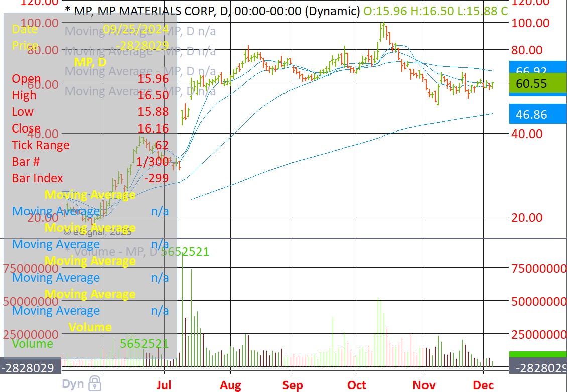567x392 pixels.
Task: Select the blue 46.86 moving average label
Action: pyautogui.click(x=537, y=114)
